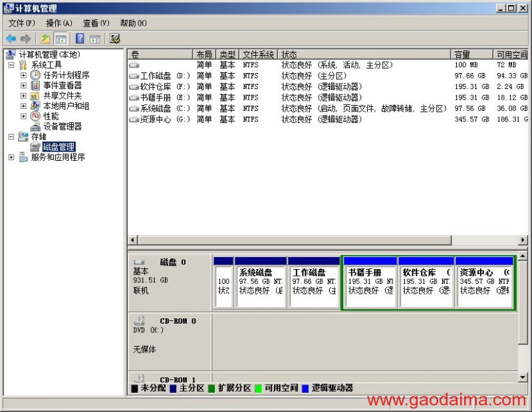Viewport: 532px width, 412px height.
Task: Click the 扩展分区 green legend swatch
Action: click(x=211, y=389)
